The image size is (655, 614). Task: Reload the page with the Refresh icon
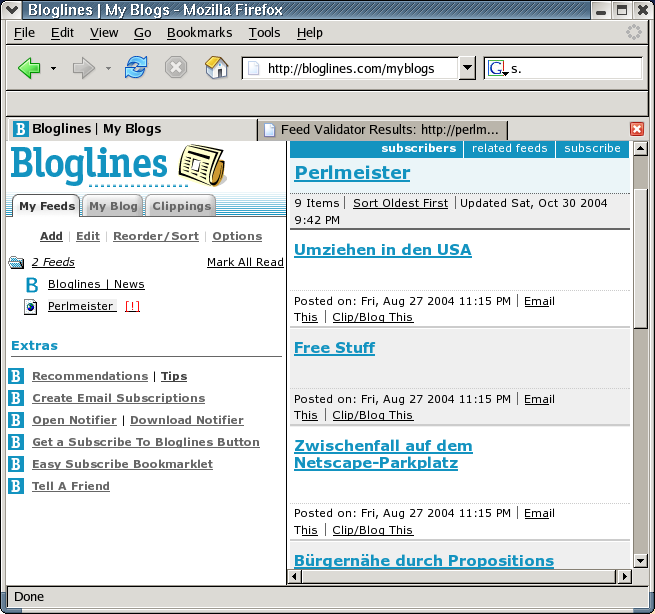(136, 67)
